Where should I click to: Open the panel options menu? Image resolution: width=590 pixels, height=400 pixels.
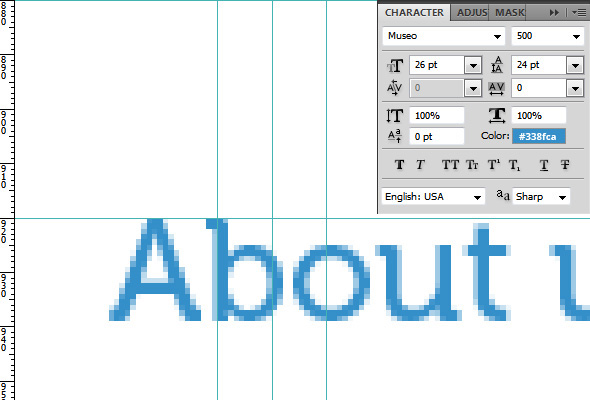579,12
